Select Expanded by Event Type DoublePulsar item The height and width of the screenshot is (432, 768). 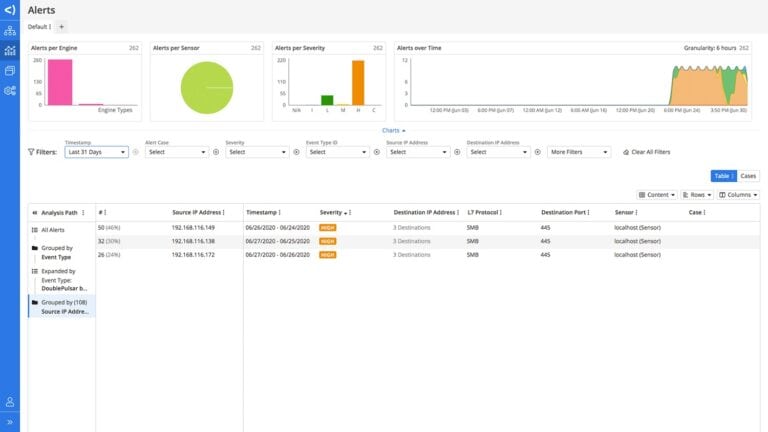(x=61, y=280)
